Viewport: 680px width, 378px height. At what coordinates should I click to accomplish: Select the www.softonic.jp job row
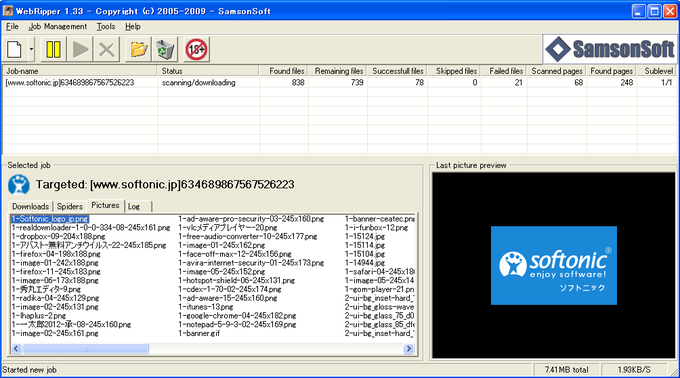(338, 82)
